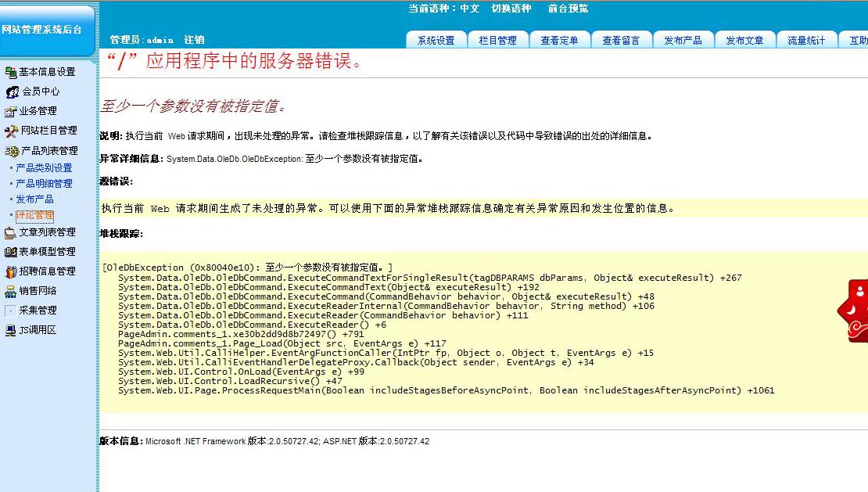Collapse the 产品列表管理 menu group
Image resolution: width=868 pixels, height=492 pixels.
48,150
